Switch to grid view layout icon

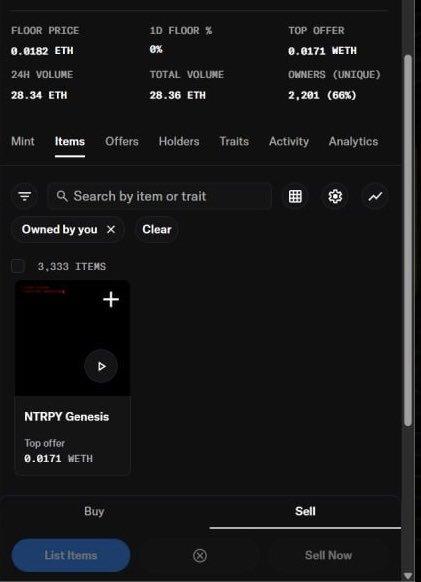295,196
